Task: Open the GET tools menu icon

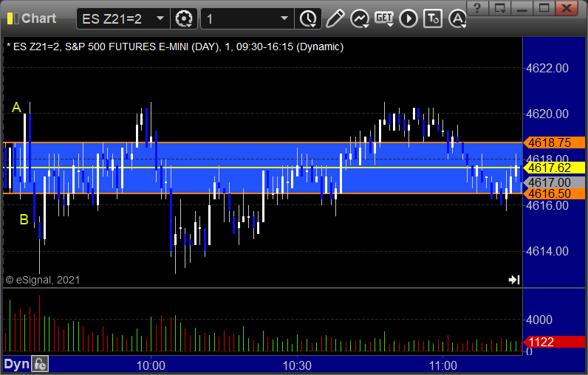Action: click(384, 18)
